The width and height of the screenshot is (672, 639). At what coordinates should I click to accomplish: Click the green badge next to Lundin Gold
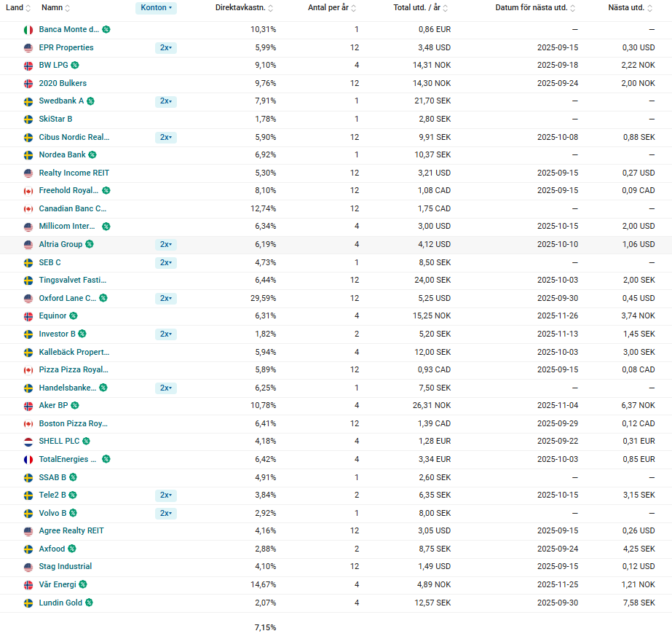click(89, 603)
